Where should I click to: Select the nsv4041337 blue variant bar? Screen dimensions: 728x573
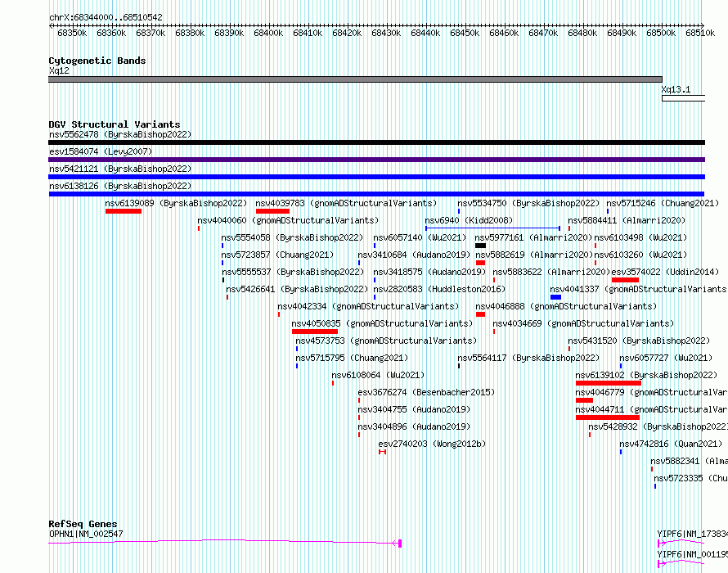coord(555,297)
